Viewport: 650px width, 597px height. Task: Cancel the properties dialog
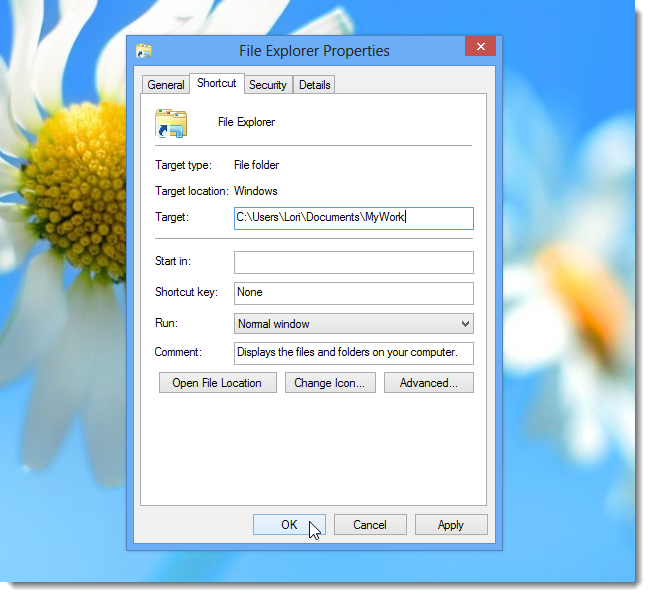tap(370, 525)
